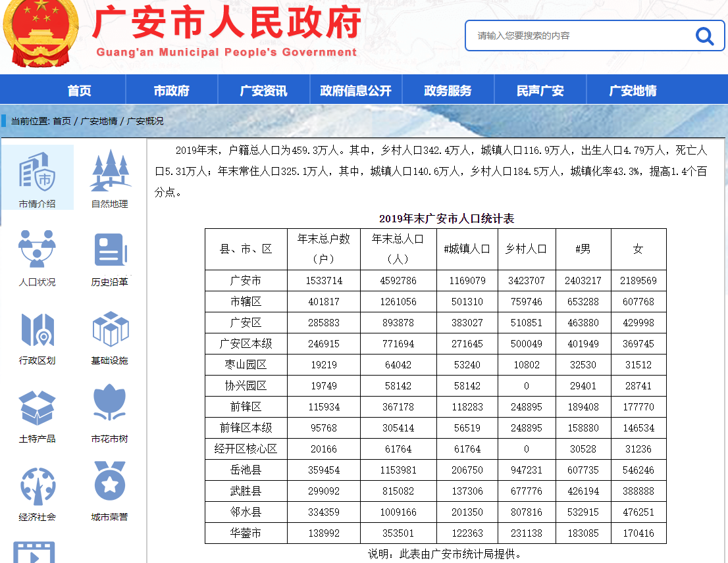Select 政府信息公开 in the nav bar
Image resolution: width=728 pixels, height=563 pixels.
[355, 91]
